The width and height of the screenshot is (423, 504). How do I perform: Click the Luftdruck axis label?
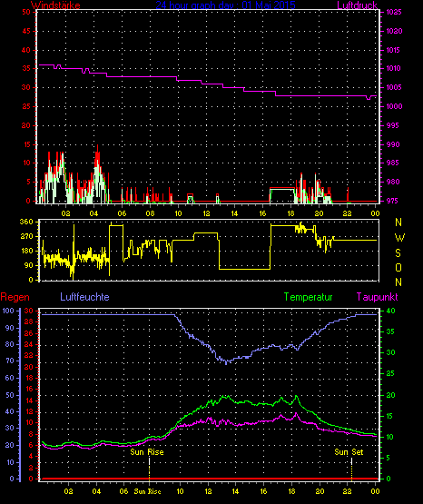(x=357, y=5)
